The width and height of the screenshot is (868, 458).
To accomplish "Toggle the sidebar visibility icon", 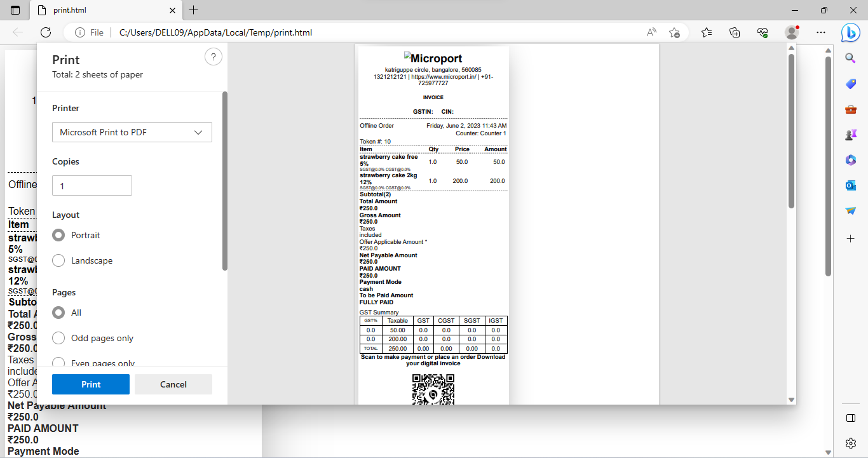I will coord(851,418).
